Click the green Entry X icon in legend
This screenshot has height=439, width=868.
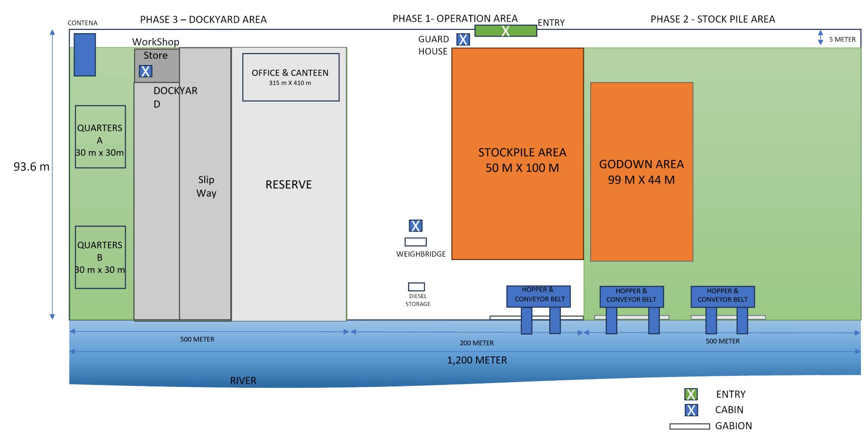pos(691,394)
